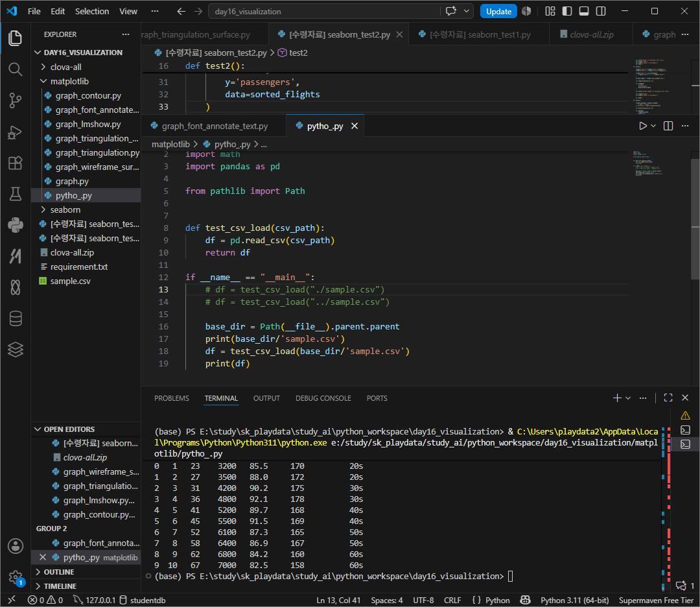Open the Accounts menu

[x=15, y=546]
